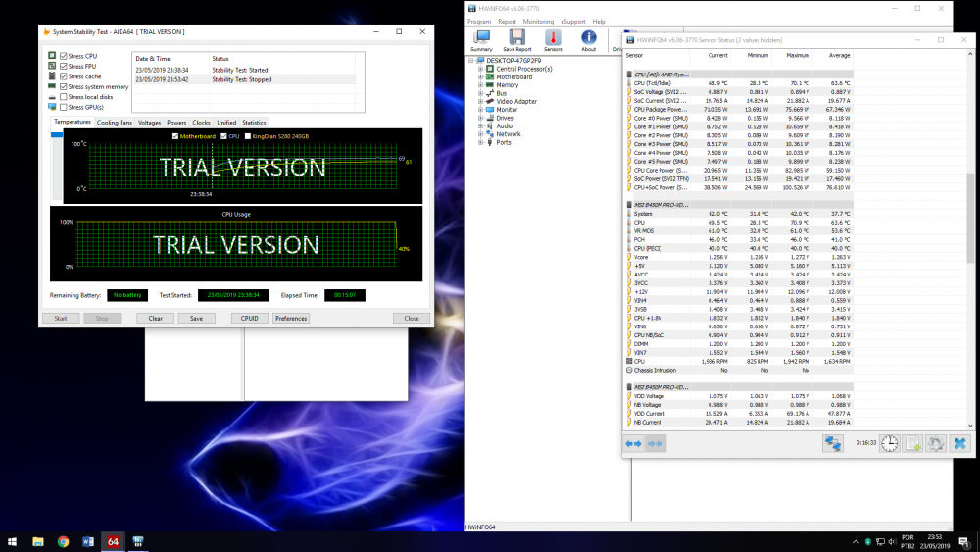Open sensor settings gear icon

pyautogui.click(x=936, y=444)
